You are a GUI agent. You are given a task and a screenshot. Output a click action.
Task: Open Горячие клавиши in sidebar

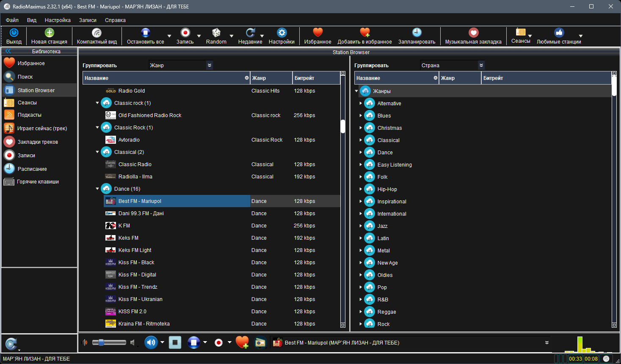click(39, 182)
